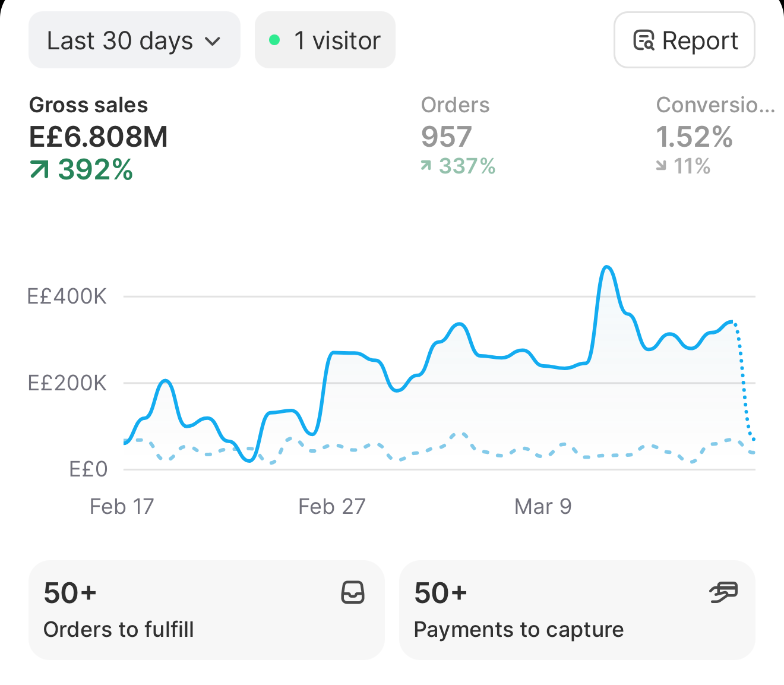Open the 50+ Payments to capture card
The image size is (784, 685).
point(577,610)
